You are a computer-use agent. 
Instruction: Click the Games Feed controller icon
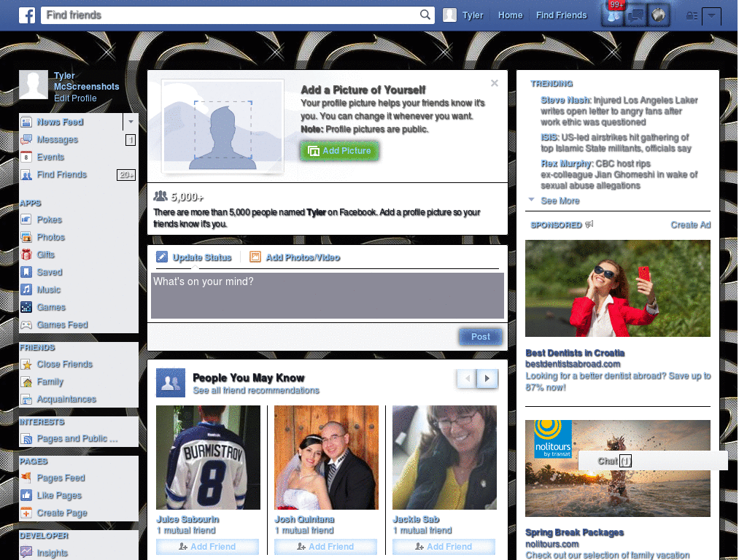click(26, 324)
